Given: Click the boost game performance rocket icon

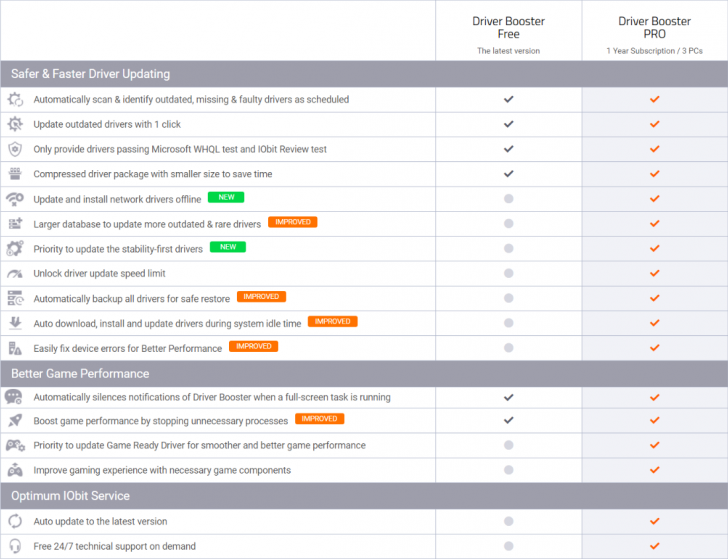Looking at the screenshot, I should coord(15,421).
